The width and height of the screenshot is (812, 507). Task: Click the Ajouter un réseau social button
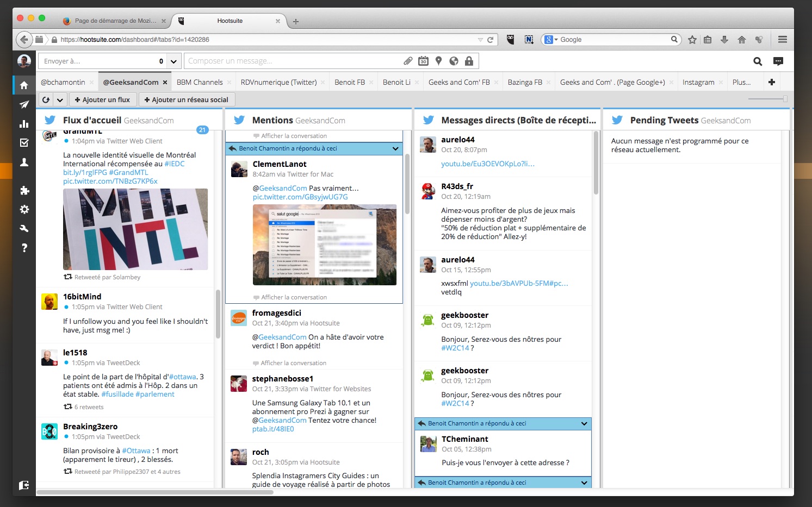tap(187, 100)
